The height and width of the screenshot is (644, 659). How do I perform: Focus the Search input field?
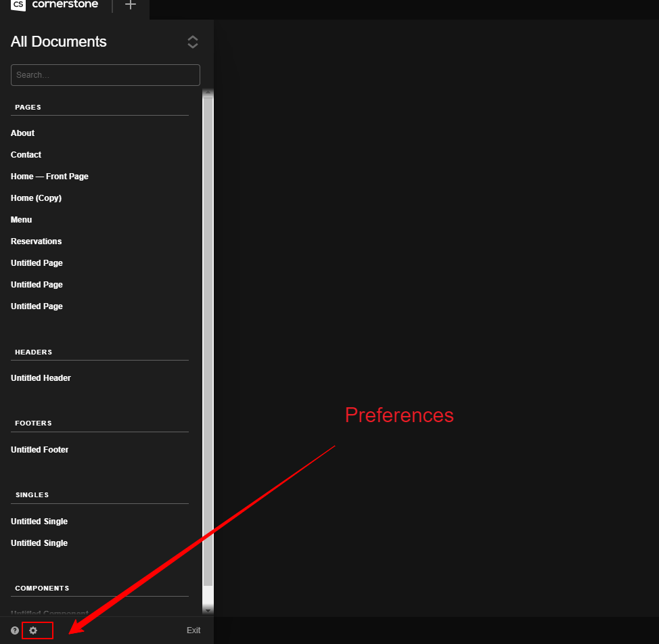106,75
